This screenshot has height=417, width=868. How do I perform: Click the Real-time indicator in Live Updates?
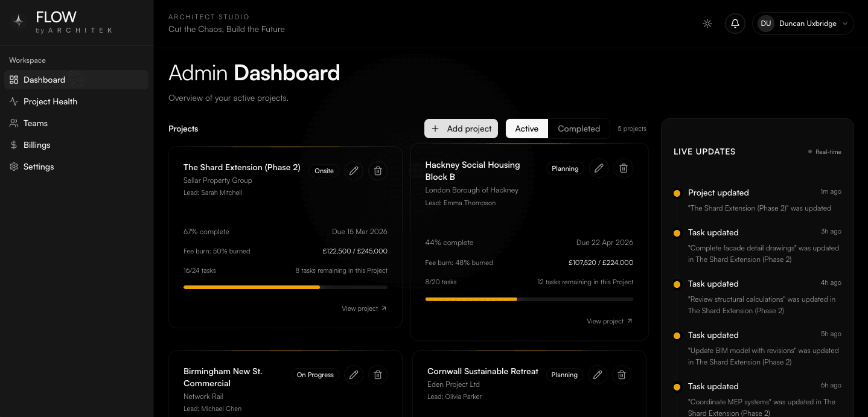click(825, 151)
